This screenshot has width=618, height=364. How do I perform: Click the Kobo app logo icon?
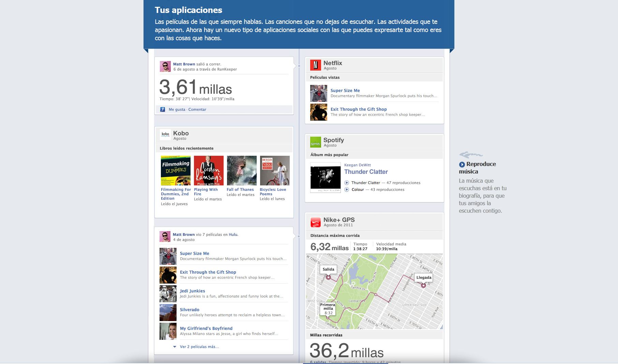pyautogui.click(x=165, y=135)
